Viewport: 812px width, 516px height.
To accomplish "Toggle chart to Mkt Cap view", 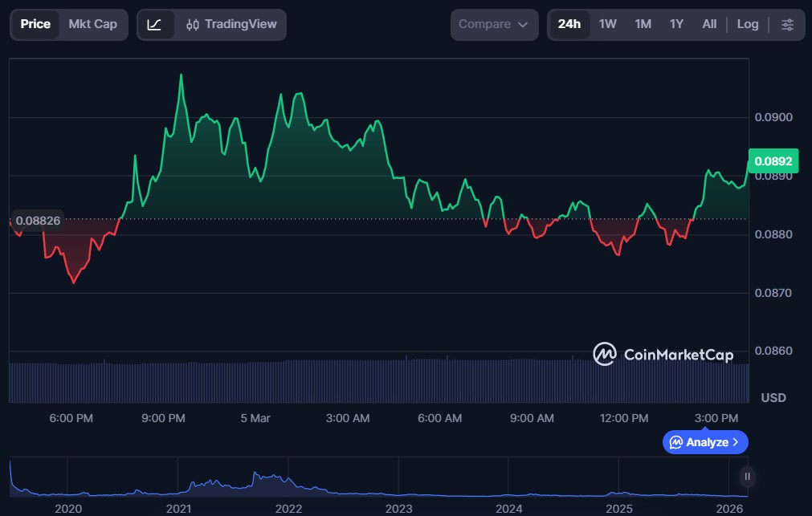I will pos(92,25).
